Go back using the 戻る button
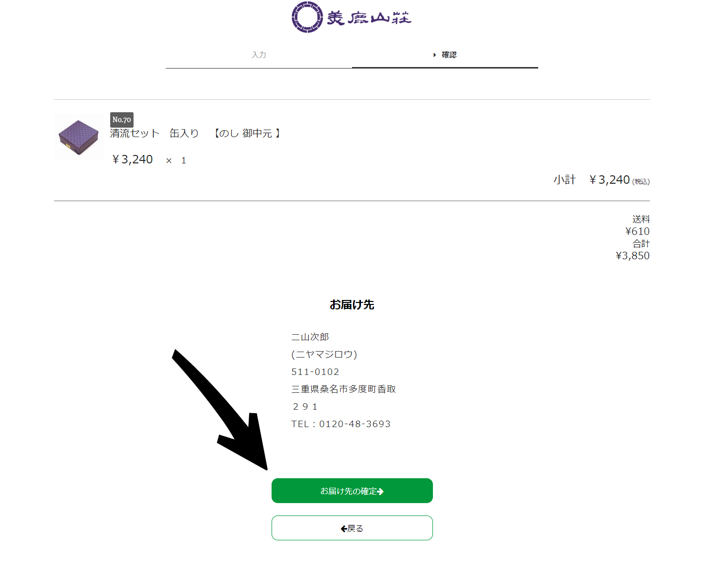Image resolution: width=704 pixels, height=588 pixels. pyautogui.click(x=352, y=528)
